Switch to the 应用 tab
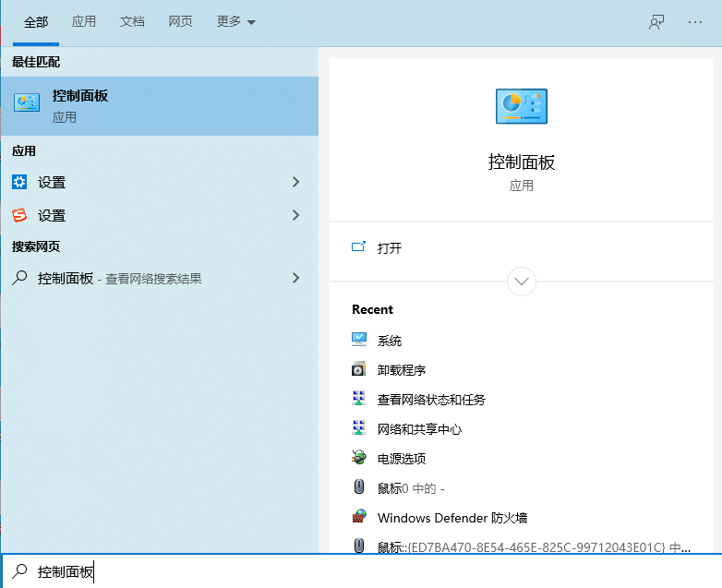The width and height of the screenshot is (722, 588). (84, 21)
